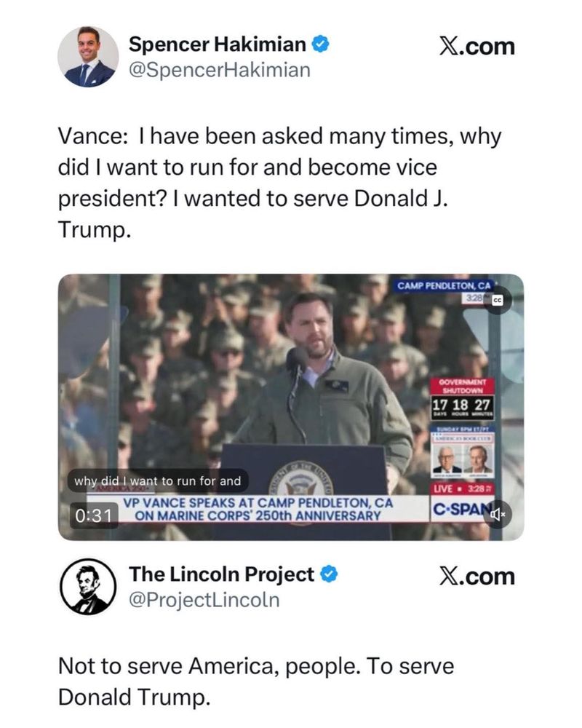Open the @ProjectLincoln handle link
The width and height of the screenshot is (582, 728).
click(204, 600)
